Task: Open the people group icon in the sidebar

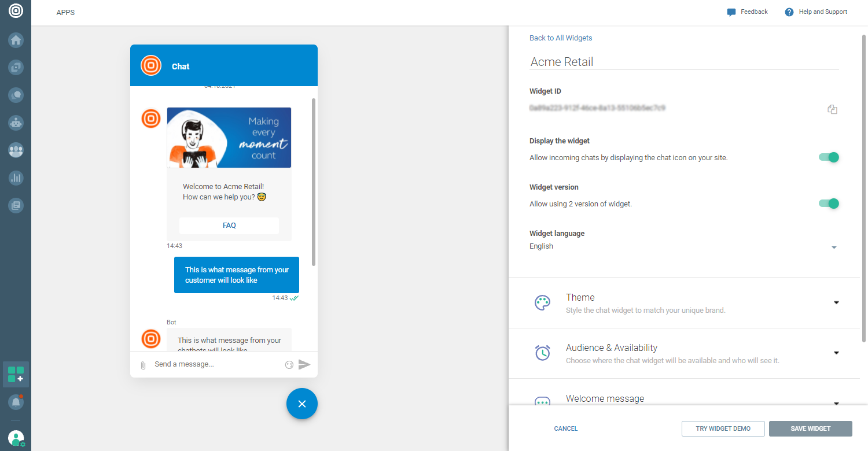Action: click(x=16, y=150)
